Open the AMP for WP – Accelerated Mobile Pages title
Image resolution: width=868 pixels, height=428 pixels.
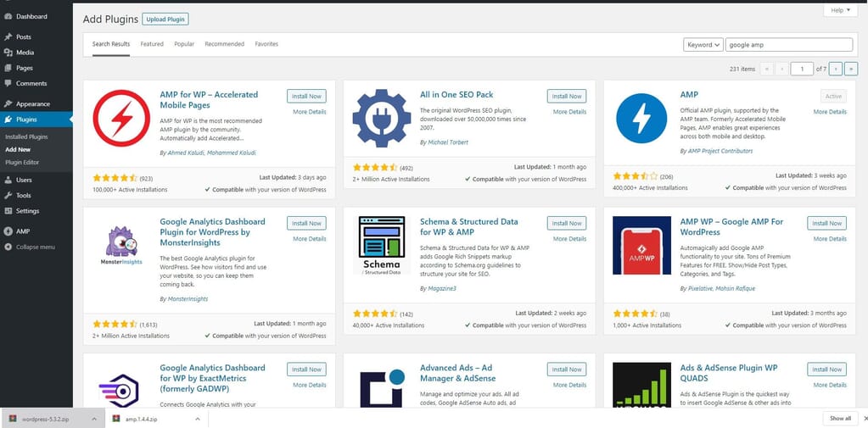[x=209, y=99]
